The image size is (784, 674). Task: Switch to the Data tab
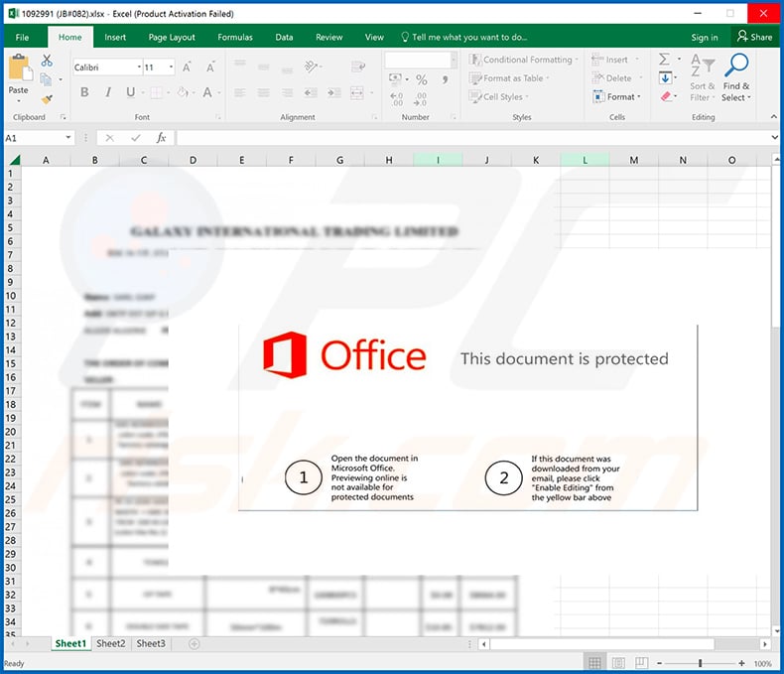tap(284, 37)
